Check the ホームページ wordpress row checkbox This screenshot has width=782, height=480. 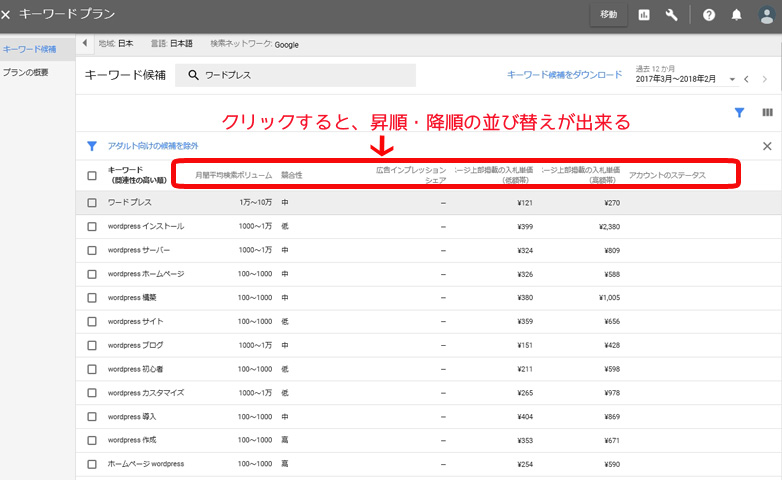[92, 465]
